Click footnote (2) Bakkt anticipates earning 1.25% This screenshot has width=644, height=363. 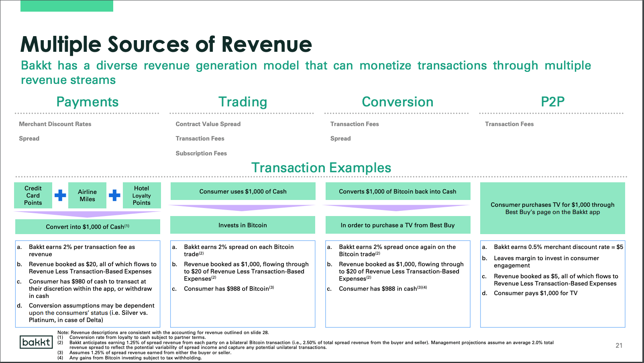click(306, 345)
